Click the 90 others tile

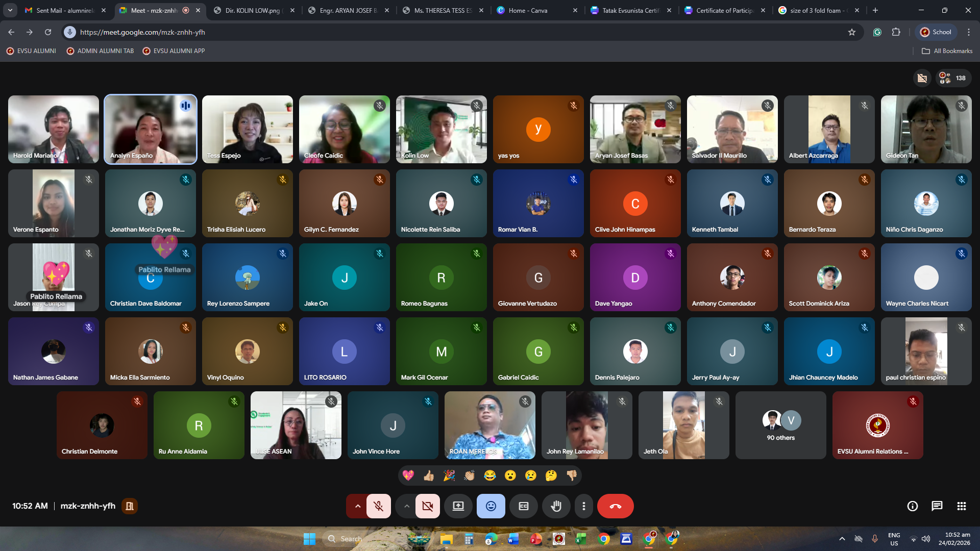pyautogui.click(x=780, y=425)
